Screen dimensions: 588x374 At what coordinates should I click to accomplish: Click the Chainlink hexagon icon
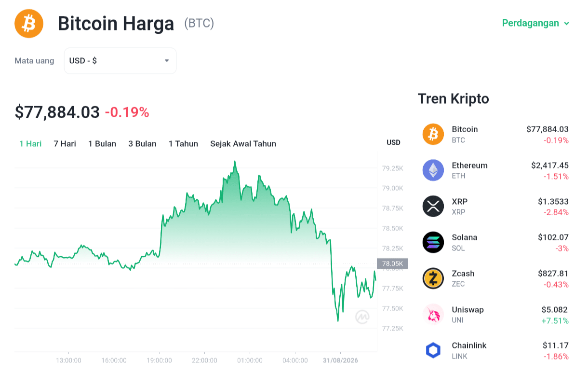pos(433,350)
